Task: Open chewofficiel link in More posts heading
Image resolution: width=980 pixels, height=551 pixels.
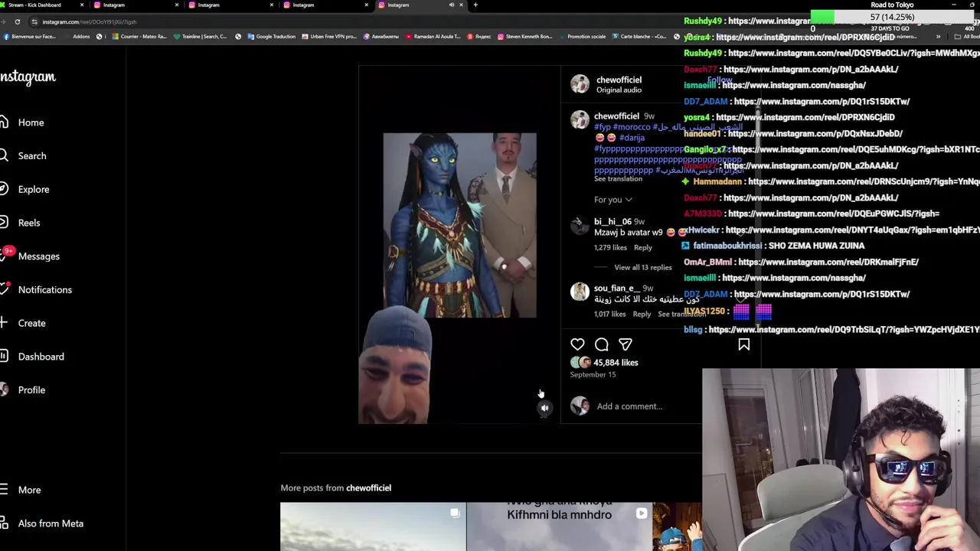Action: click(x=368, y=487)
